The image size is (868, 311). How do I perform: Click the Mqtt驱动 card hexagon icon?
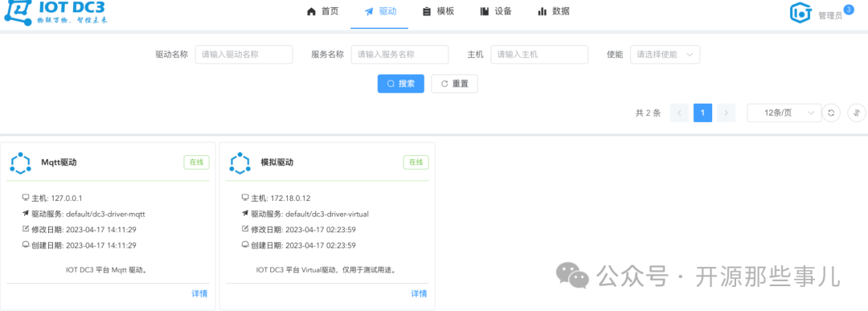pyautogui.click(x=21, y=162)
